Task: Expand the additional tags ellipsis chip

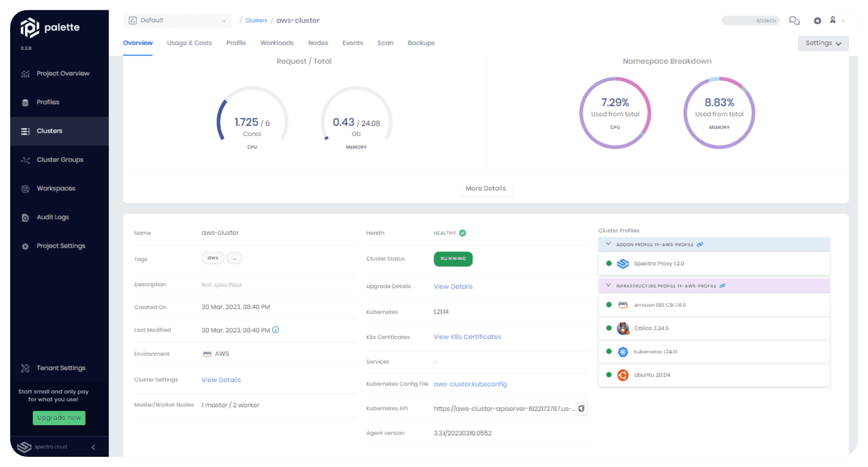Action: (x=235, y=258)
